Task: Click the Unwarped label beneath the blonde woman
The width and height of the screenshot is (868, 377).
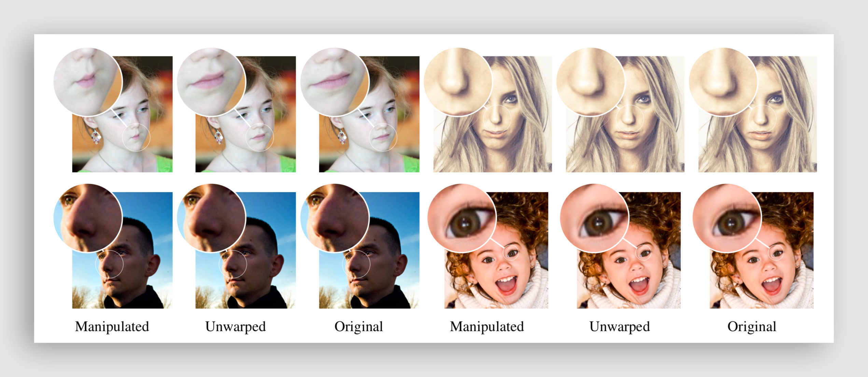Action: [x=620, y=326]
